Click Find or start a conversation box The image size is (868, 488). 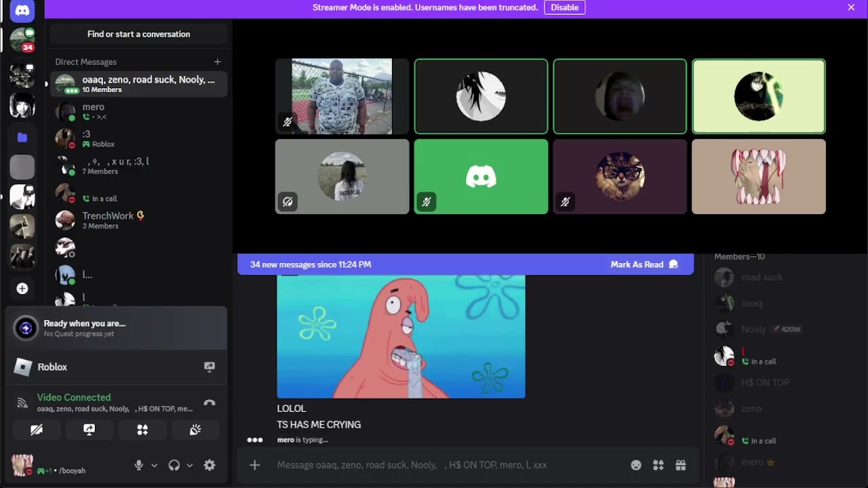(x=138, y=34)
